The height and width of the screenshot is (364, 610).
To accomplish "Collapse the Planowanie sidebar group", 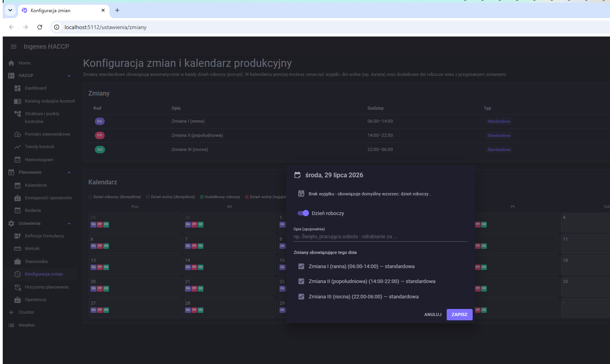I will tap(69, 172).
